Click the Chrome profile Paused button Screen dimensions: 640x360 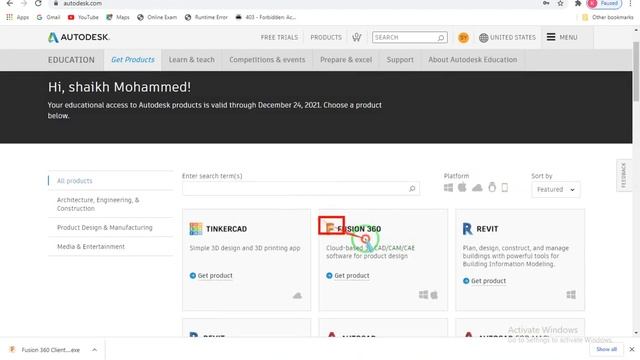tap(604, 4)
